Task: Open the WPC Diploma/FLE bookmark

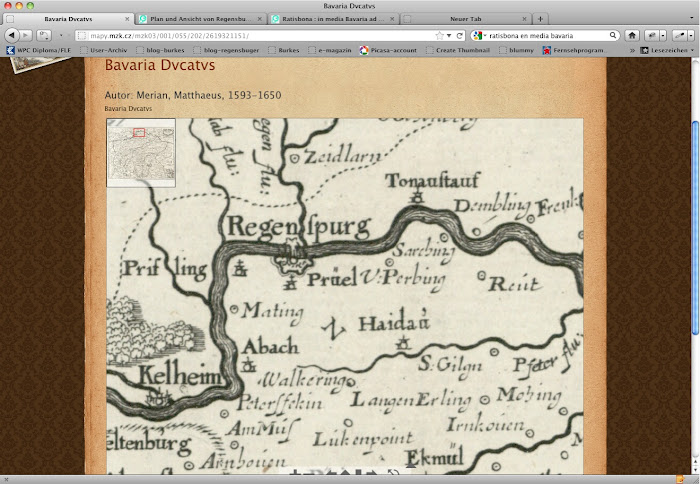Action: coord(39,50)
